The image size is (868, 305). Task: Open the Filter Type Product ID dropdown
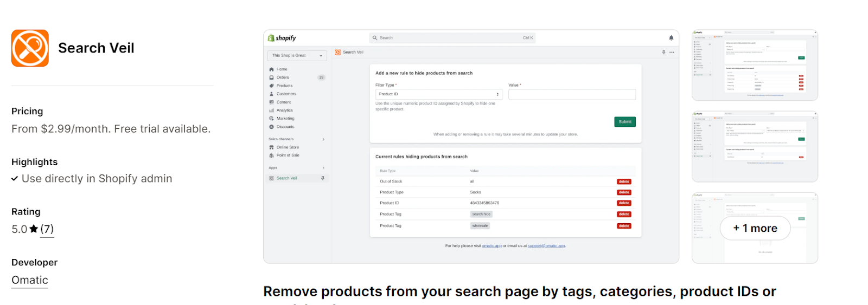coord(439,94)
